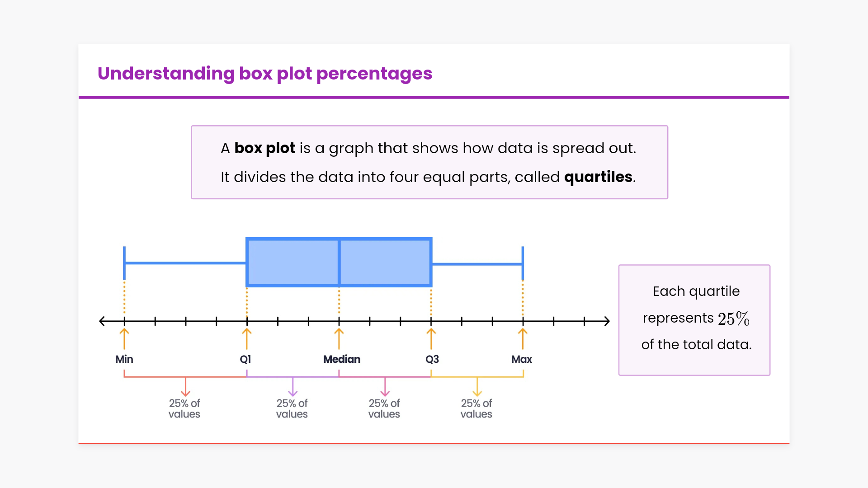Click the left arrowhead of the number line
The image size is (868, 488).
tap(103, 321)
